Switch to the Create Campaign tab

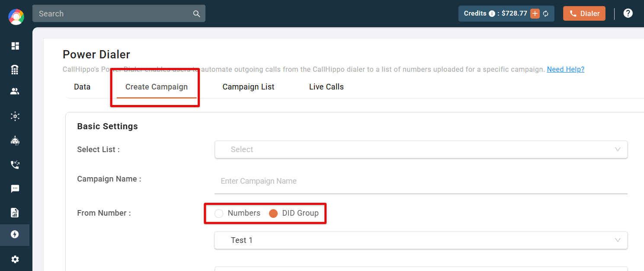click(x=157, y=87)
